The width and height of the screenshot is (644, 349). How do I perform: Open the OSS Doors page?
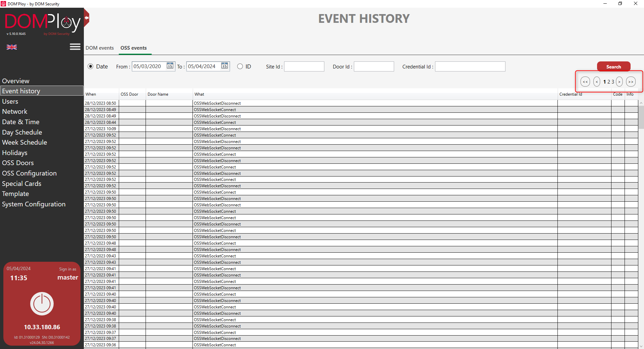click(18, 163)
